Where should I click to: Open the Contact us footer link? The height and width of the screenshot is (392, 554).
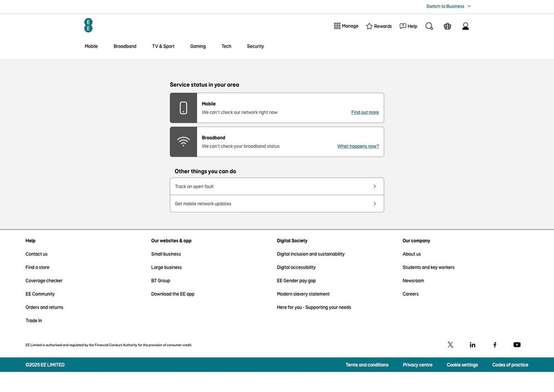[x=37, y=254]
